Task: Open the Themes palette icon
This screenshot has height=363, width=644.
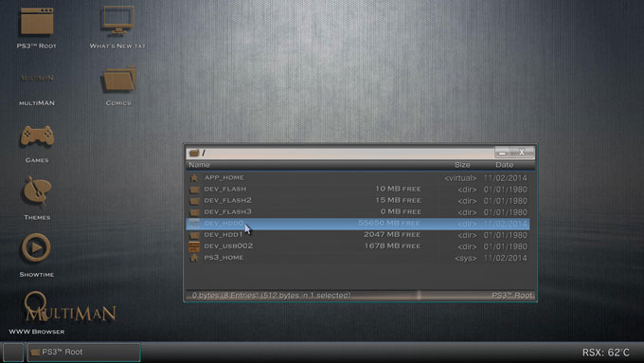Action: click(37, 191)
